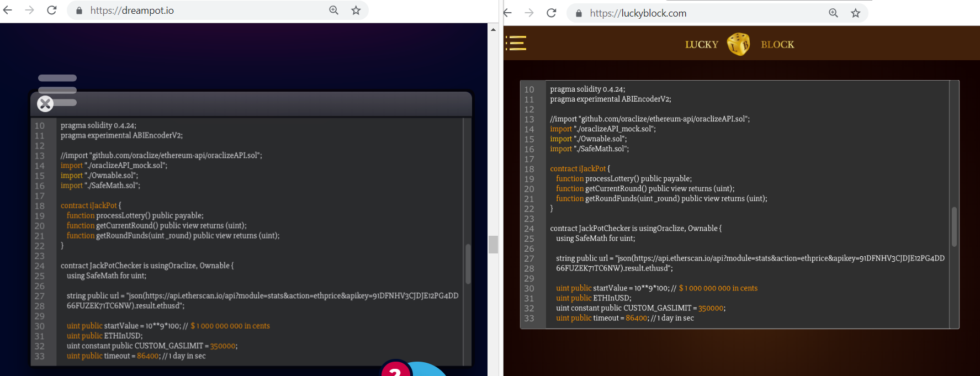Click 'import "./SafeMath.sol";' in luckyblock code

point(590,149)
